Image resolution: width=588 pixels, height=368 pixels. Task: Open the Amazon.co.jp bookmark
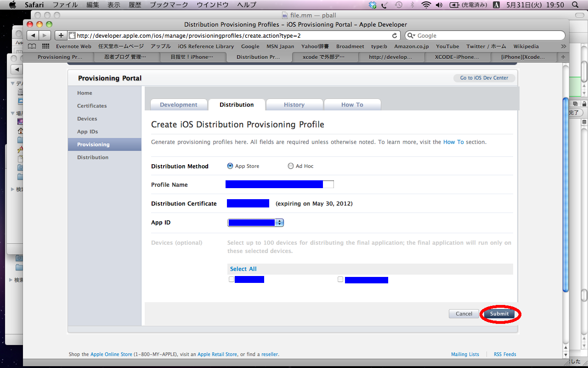tap(412, 46)
